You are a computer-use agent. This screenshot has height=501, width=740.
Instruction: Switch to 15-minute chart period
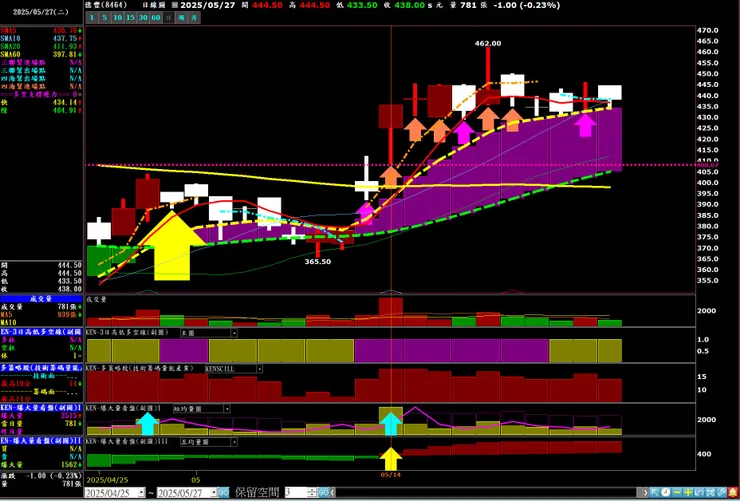click(131, 18)
